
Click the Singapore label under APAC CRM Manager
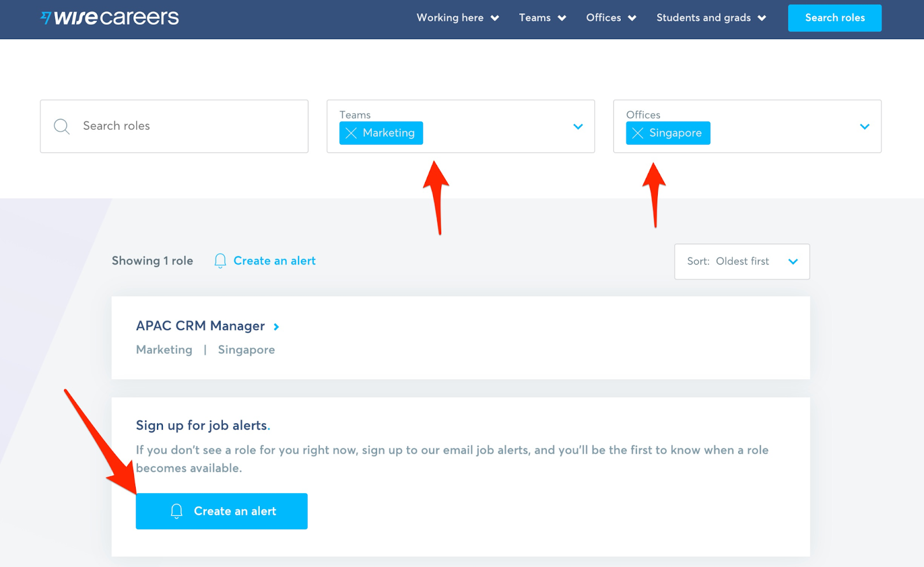(x=247, y=350)
